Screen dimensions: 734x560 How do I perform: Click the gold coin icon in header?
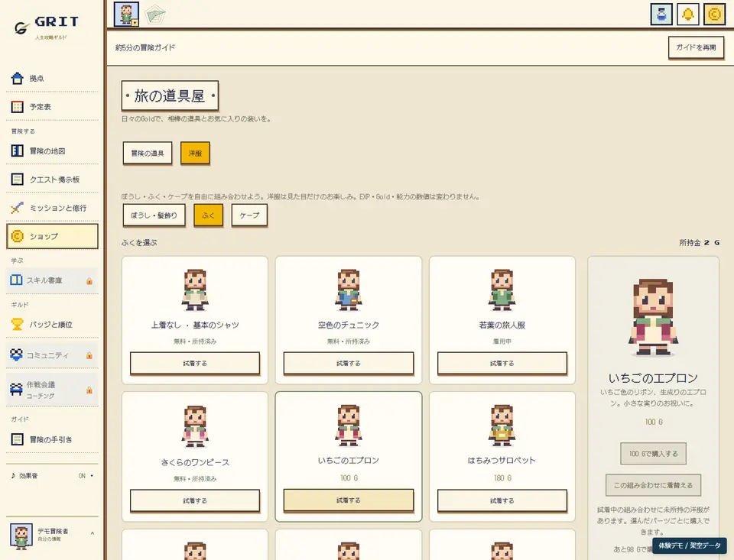[714, 15]
